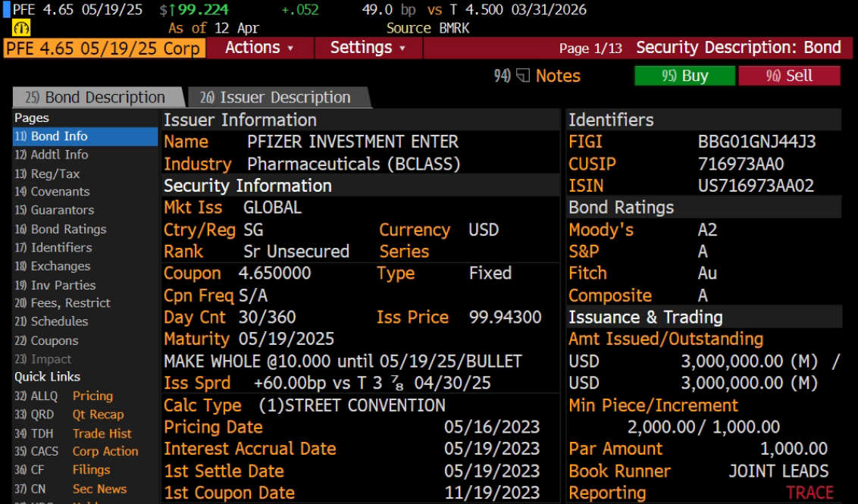This screenshot has height=504, width=858.
Task: Click the interest accrual date 05/19/2023
Action: point(492,449)
